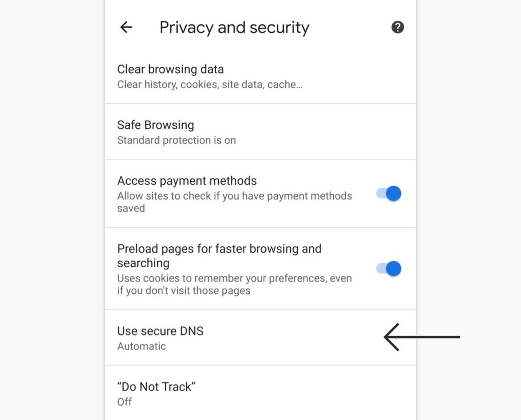This screenshot has height=420, width=521.
Task: Open help via question mark icon
Action: [x=397, y=27]
